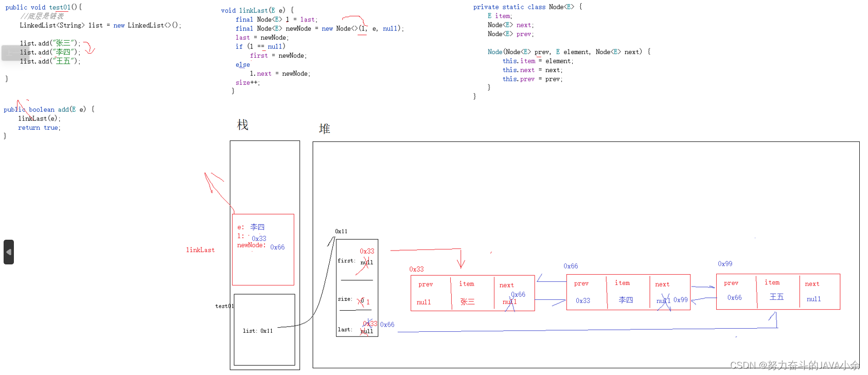The width and height of the screenshot is (868, 375).
Task: Click the 'new LinkedList<>()' declaration line
Action: coord(100,25)
